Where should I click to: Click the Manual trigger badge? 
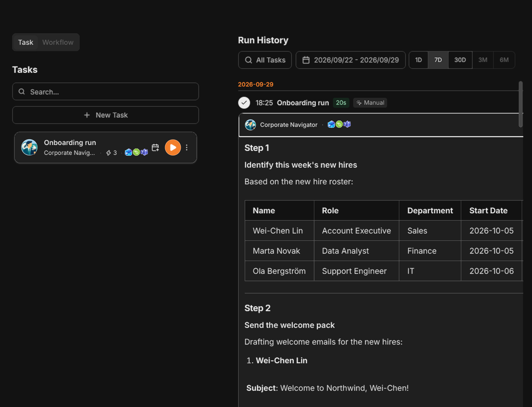pos(370,103)
